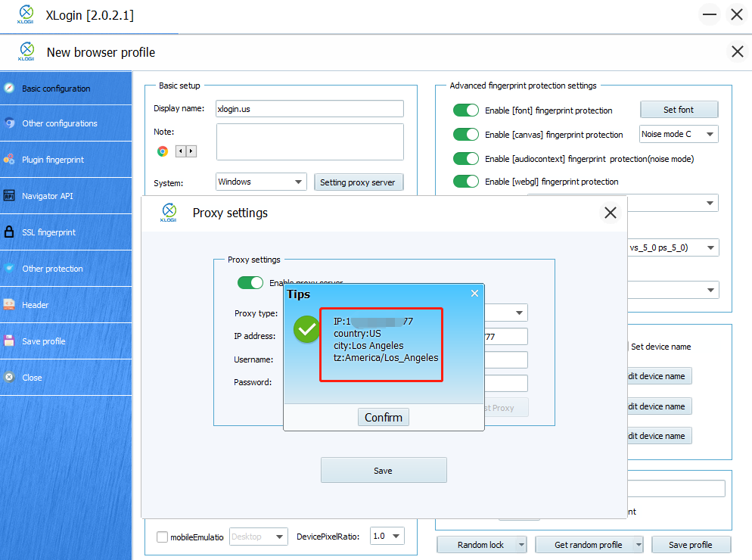Screen dimensions: 752x560
Task: Click the Chrome browser icon under Note
Action: click(x=163, y=151)
